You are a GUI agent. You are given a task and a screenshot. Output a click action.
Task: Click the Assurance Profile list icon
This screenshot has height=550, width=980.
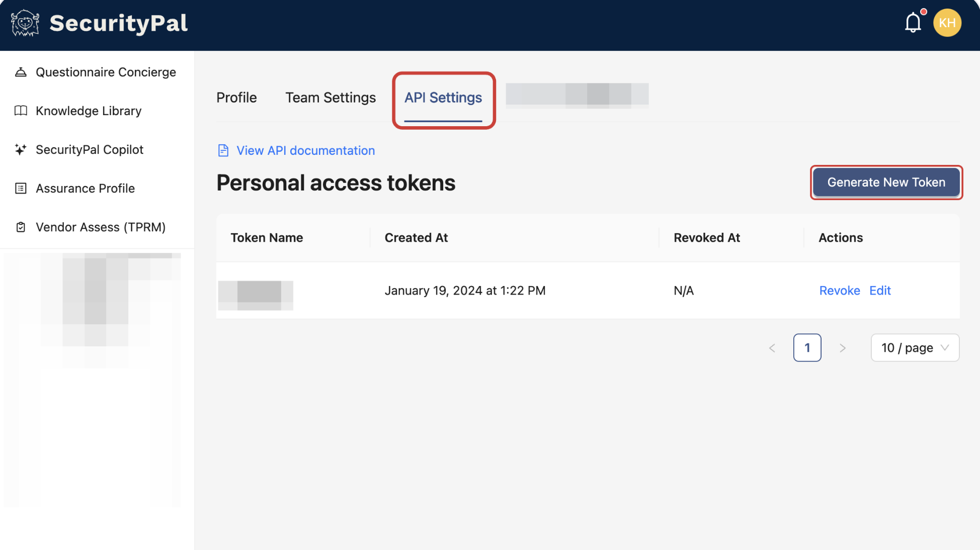21,188
